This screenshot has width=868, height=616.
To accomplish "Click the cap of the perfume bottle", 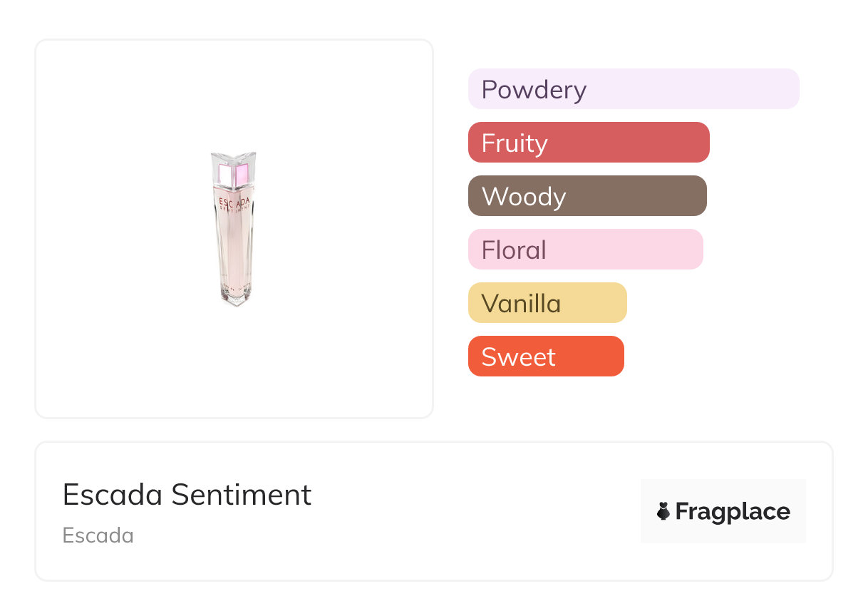I will [233, 170].
